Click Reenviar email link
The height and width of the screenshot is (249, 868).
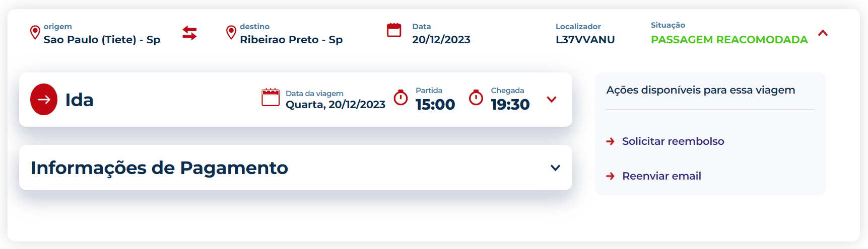tap(661, 176)
